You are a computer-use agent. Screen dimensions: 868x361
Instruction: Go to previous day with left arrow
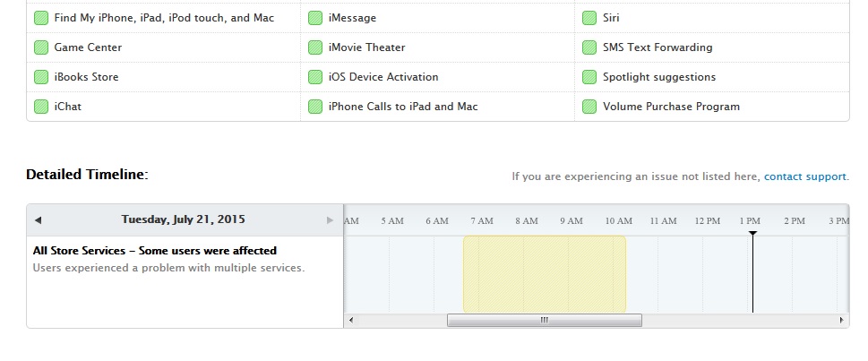point(38,219)
